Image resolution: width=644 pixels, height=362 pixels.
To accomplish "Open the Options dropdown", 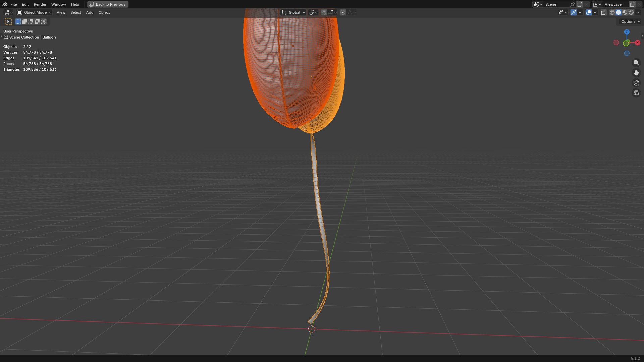I will [630, 21].
